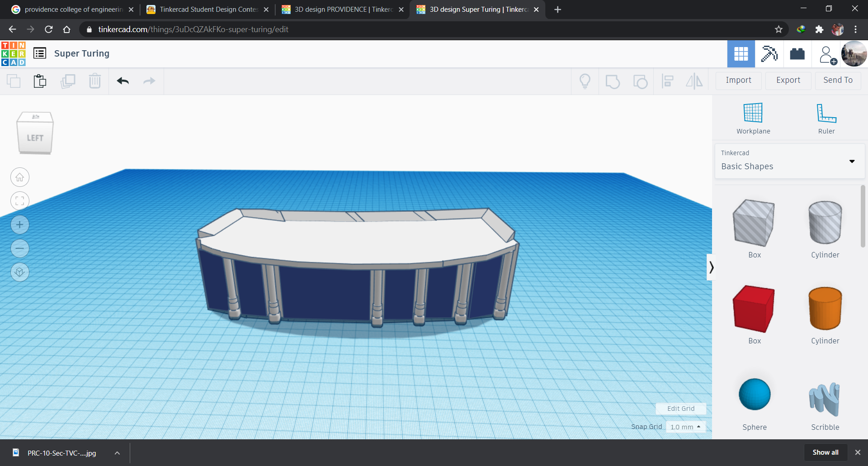Open the Align tool
868x466 pixels.
pos(668,81)
